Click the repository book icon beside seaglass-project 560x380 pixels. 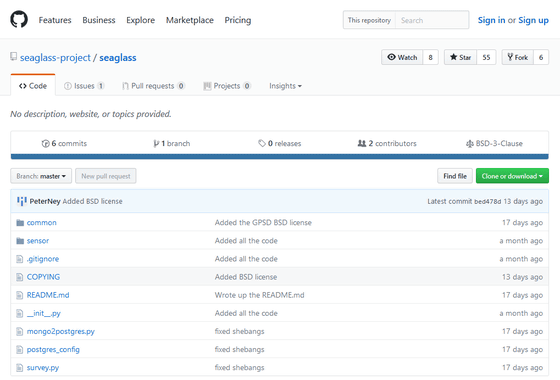(14, 57)
